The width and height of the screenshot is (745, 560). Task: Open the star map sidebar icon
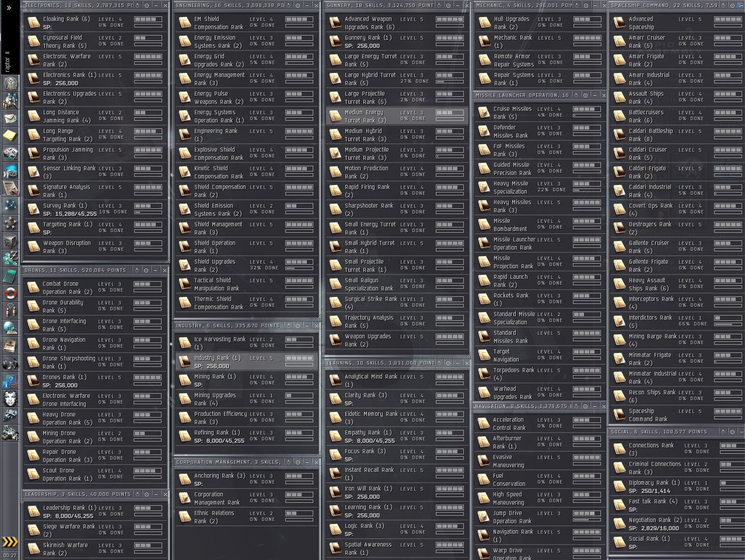coord(10,206)
